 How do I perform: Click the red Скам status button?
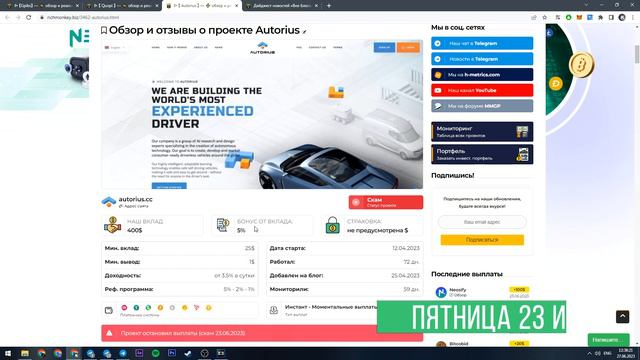386,202
